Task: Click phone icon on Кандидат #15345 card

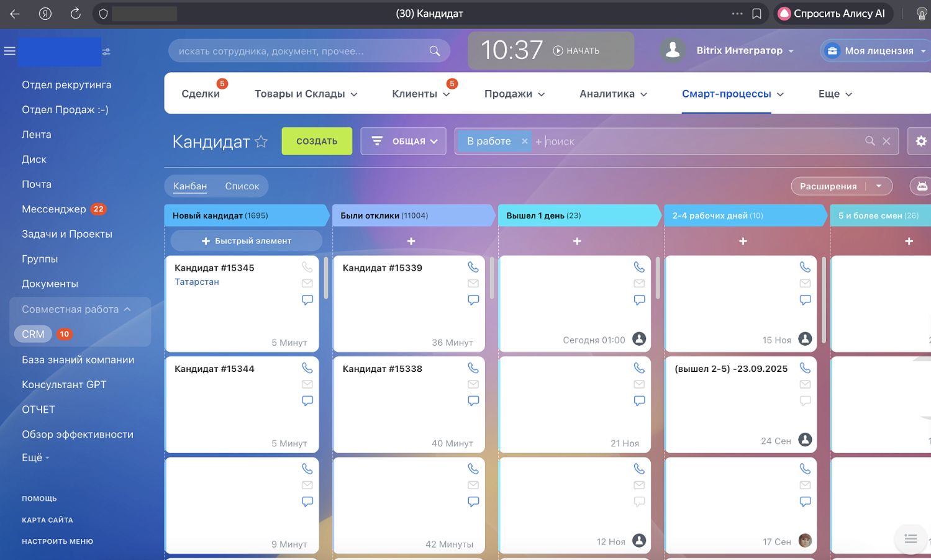Action: pyautogui.click(x=307, y=267)
